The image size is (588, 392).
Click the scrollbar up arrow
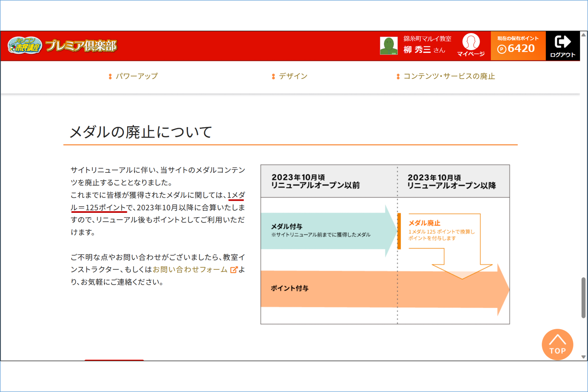584,35
